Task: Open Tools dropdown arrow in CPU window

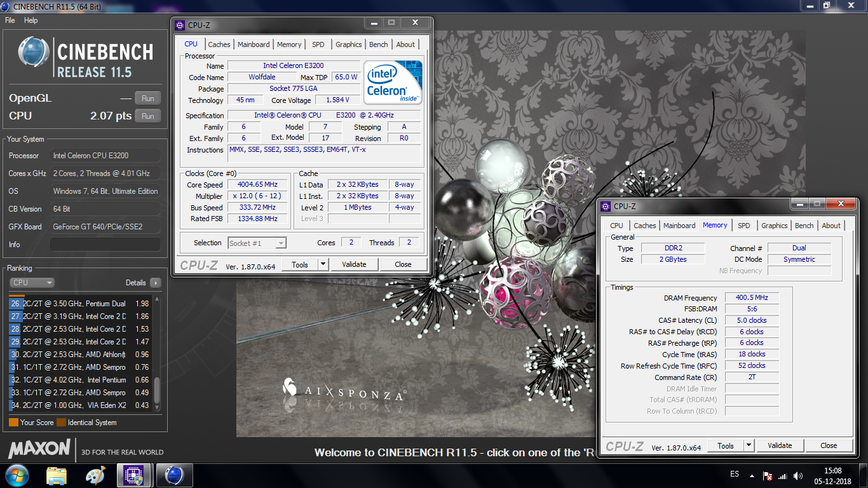Action: point(323,264)
